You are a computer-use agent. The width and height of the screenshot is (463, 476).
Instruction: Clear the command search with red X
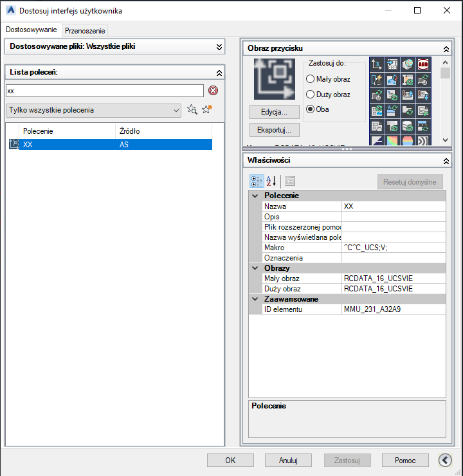click(213, 91)
